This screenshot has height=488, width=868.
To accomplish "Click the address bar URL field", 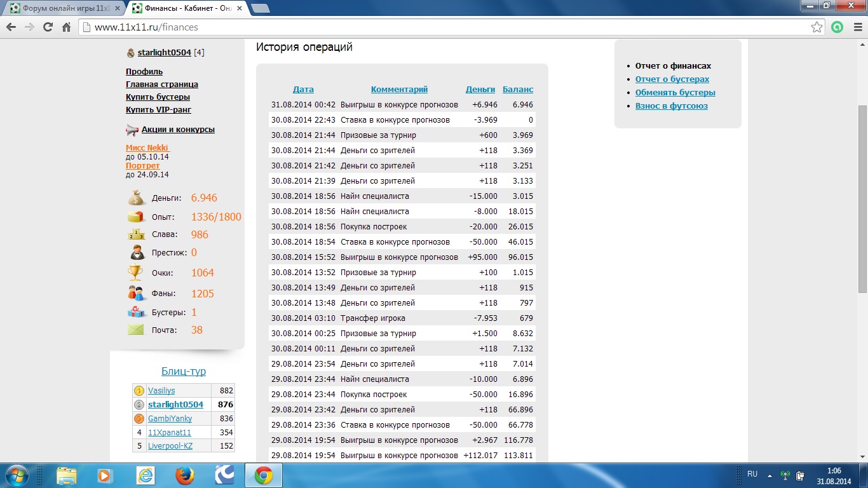I will click(445, 27).
